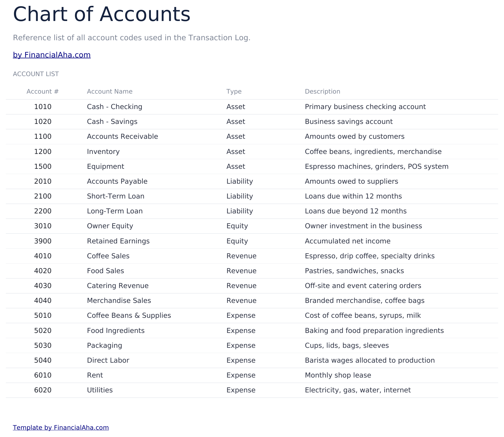
Task: Click 'Branded merchandise, coffee bags' description
Action: point(365,301)
